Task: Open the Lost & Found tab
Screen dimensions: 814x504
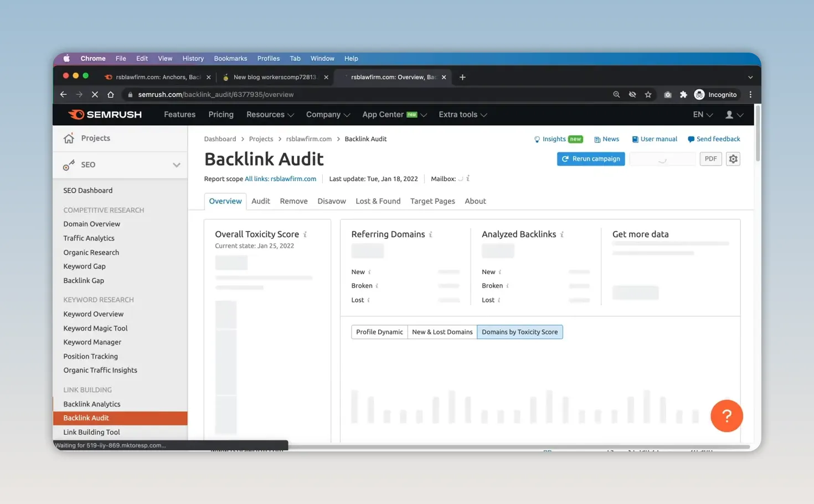Action: (378, 201)
